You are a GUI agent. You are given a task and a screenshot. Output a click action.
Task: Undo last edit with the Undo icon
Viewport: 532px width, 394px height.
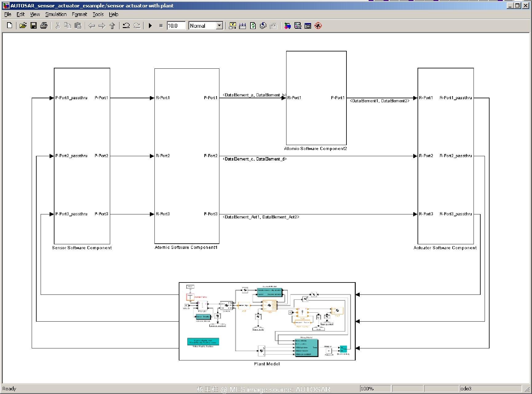(x=126, y=26)
